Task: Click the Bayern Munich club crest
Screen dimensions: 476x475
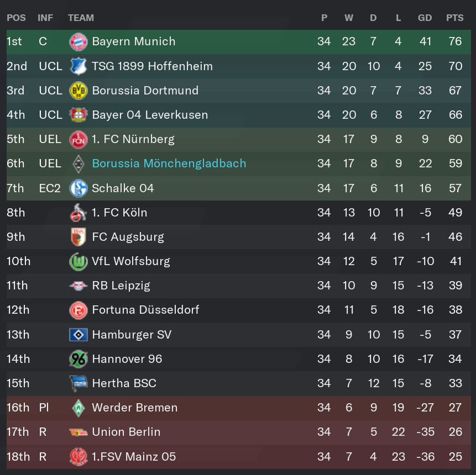Action: tap(79, 41)
